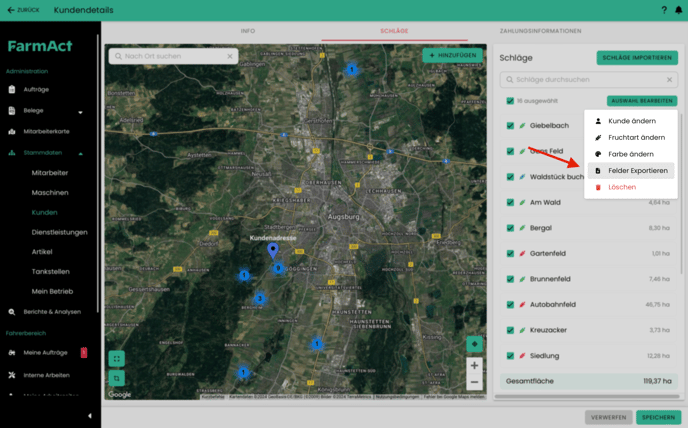
Task: Zoom out on the map
Action: (474, 382)
